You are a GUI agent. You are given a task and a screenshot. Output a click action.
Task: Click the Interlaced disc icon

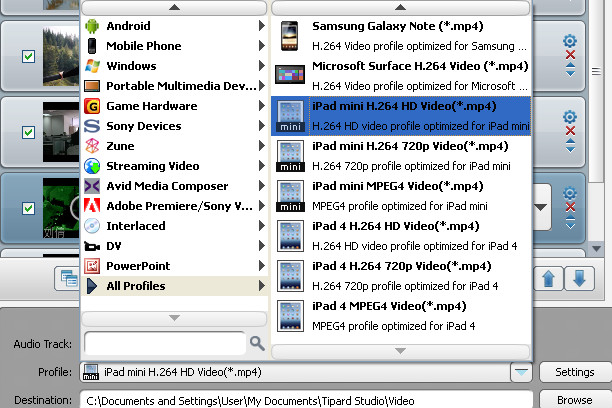click(x=92, y=226)
